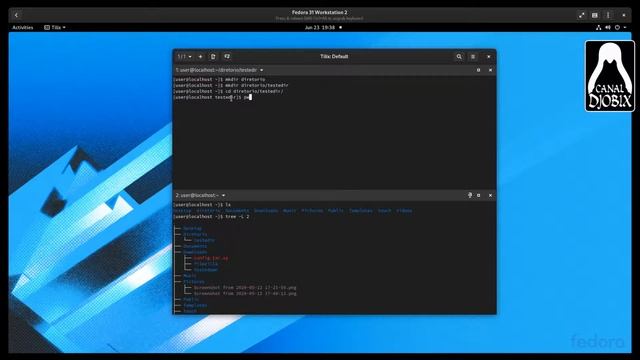Close terminal 2 pane
The image size is (640, 360).
(490, 195)
